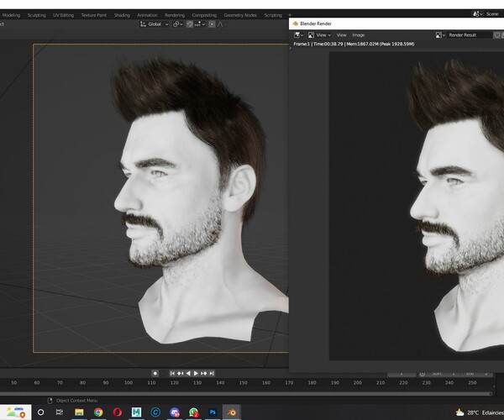This screenshot has width=504, height=420.
Task: Toggle the fake user shield for Render Result
Action: pos(497,35)
